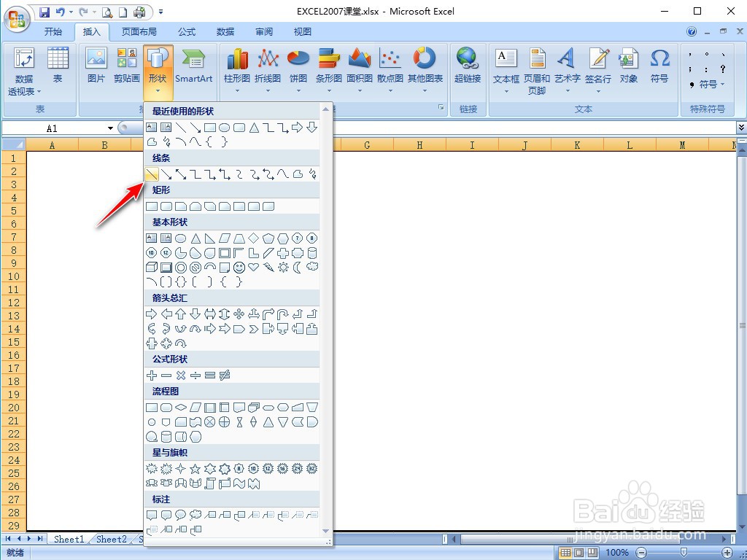
Task: Pick the 32-Point Star shape
Action: [x=312, y=469]
